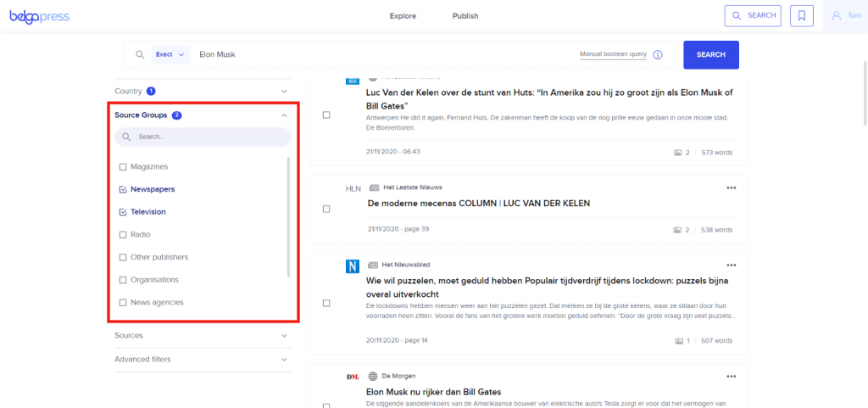Click newspaper icon beside Het Nieuwsblad

(x=374, y=265)
